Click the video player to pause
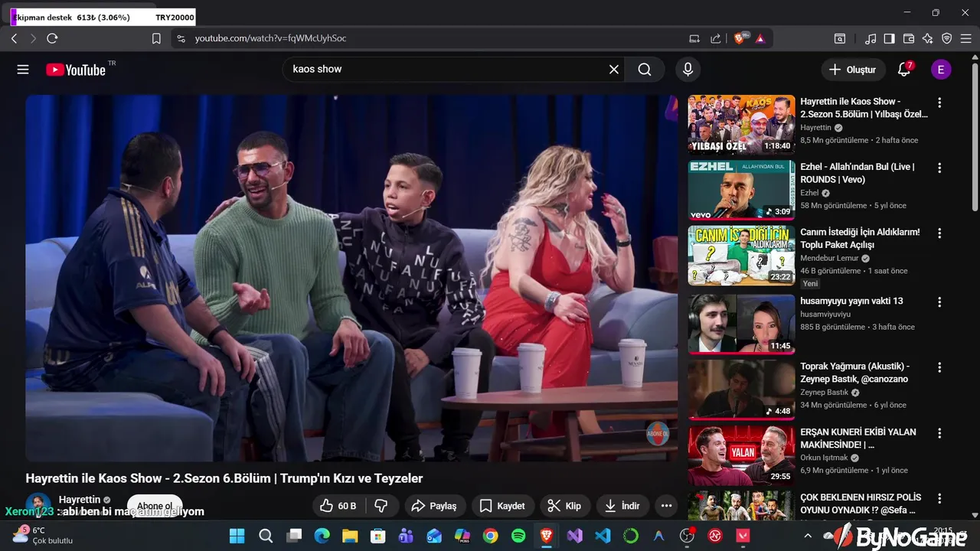This screenshot has width=980, height=551. (351, 278)
